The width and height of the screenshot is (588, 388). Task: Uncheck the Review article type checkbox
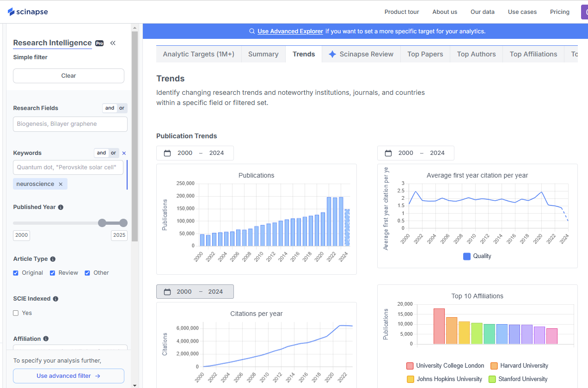pos(52,273)
